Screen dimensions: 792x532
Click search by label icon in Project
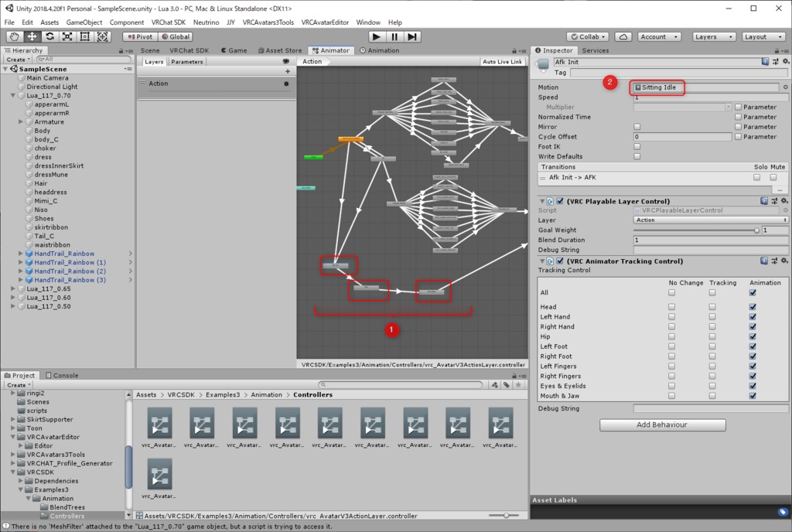pos(506,384)
